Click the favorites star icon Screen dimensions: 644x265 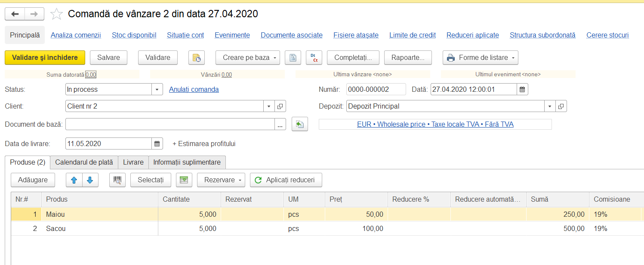pyautogui.click(x=56, y=14)
